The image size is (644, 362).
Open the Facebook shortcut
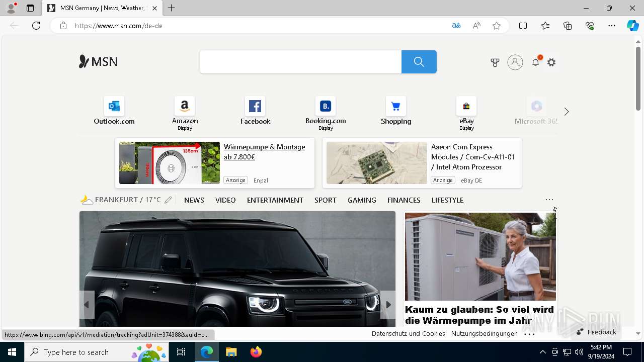pos(255,111)
